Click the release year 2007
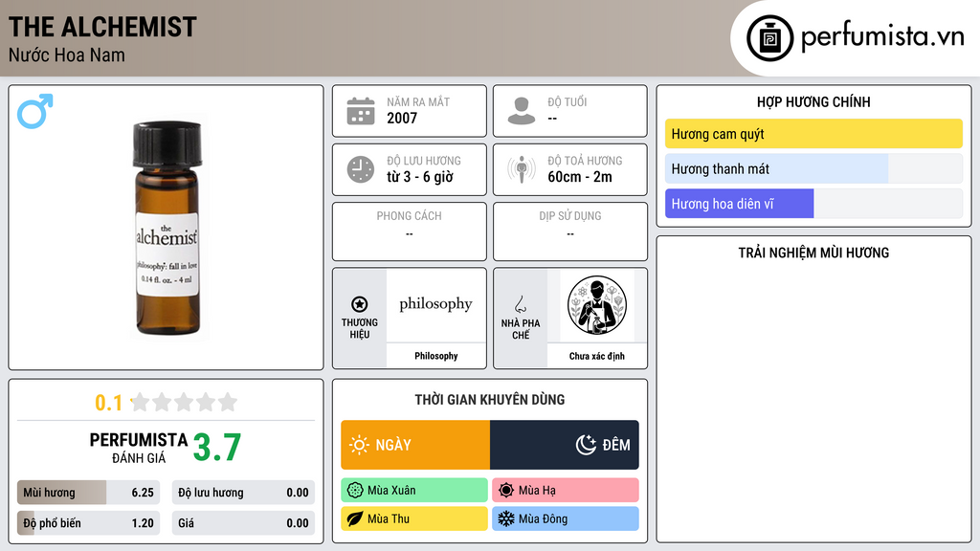Viewport: 980px width, 551px height. (402, 118)
